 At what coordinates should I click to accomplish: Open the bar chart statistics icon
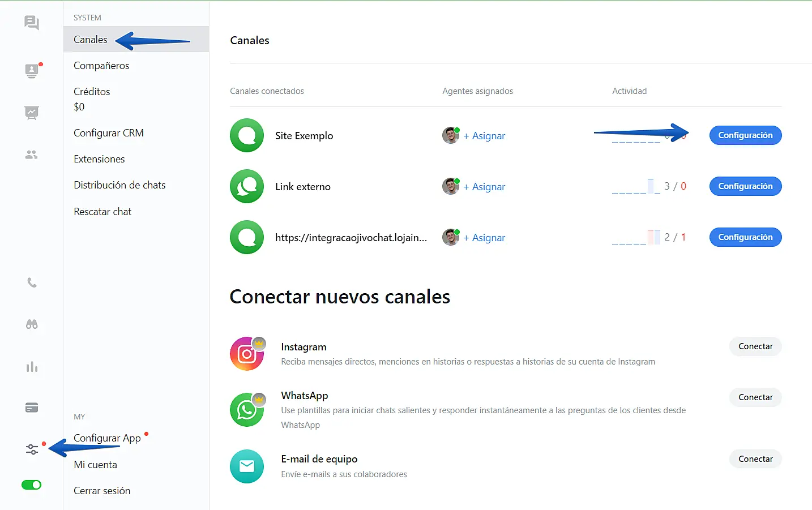pyautogui.click(x=32, y=367)
